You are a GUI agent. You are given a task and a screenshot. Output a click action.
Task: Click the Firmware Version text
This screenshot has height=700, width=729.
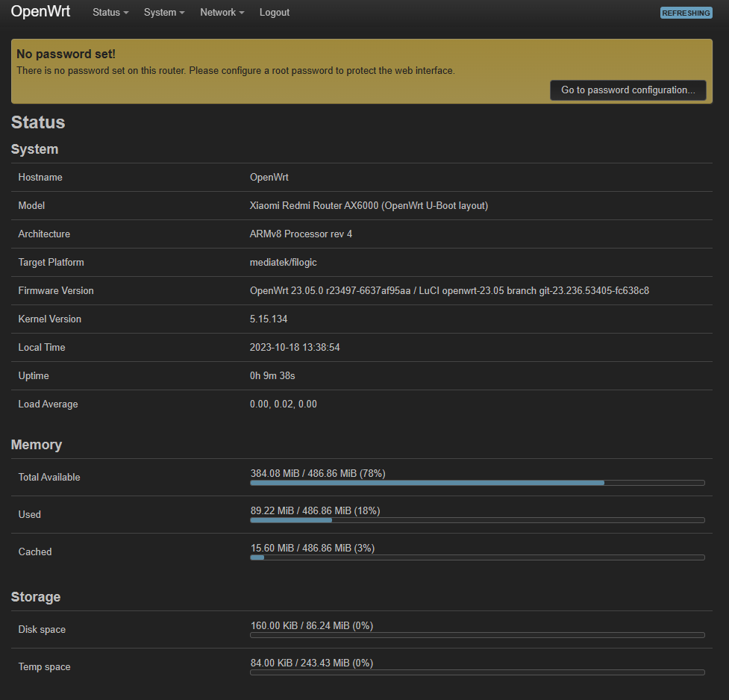click(x=448, y=291)
